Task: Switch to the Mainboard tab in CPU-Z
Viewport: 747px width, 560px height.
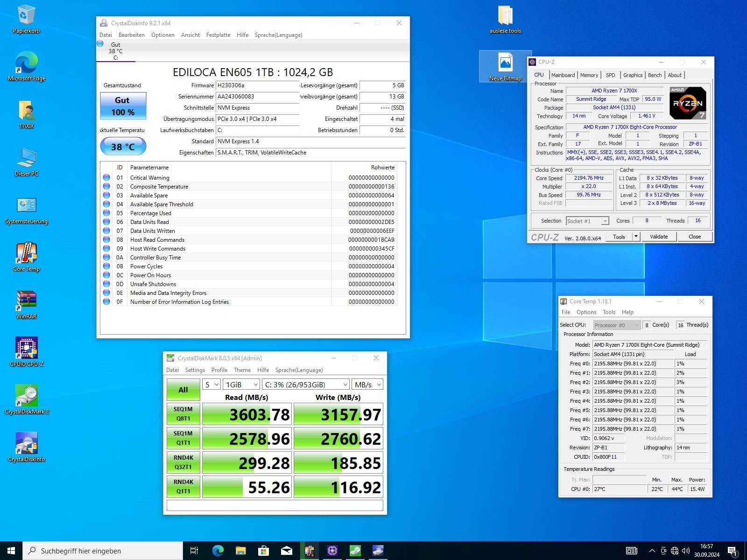Action: (x=563, y=75)
